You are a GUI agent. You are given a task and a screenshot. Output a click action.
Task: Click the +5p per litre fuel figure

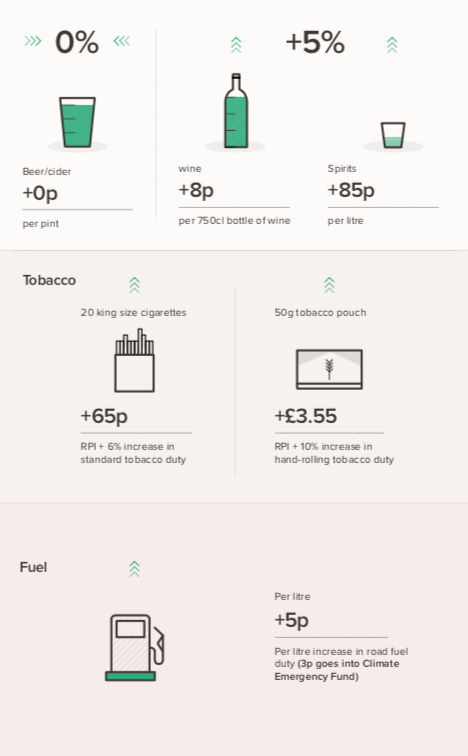click(291, 620)
